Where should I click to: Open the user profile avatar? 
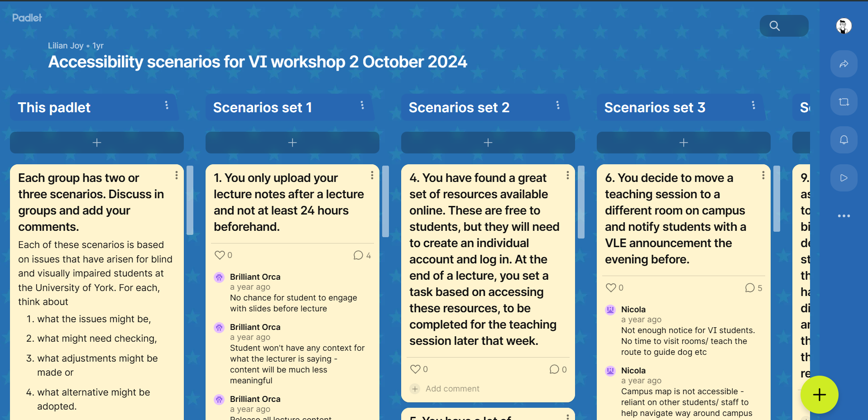844,26
